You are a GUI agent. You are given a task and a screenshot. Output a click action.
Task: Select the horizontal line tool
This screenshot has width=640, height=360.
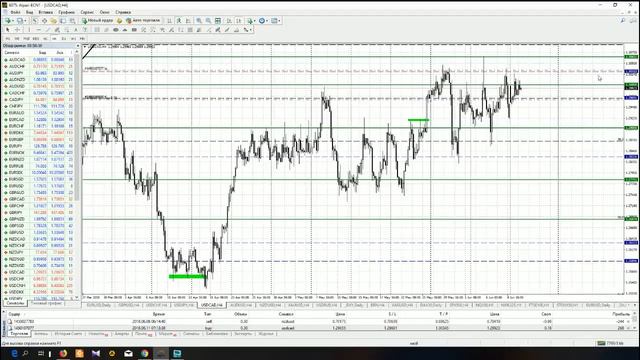[x=38, y=30]
